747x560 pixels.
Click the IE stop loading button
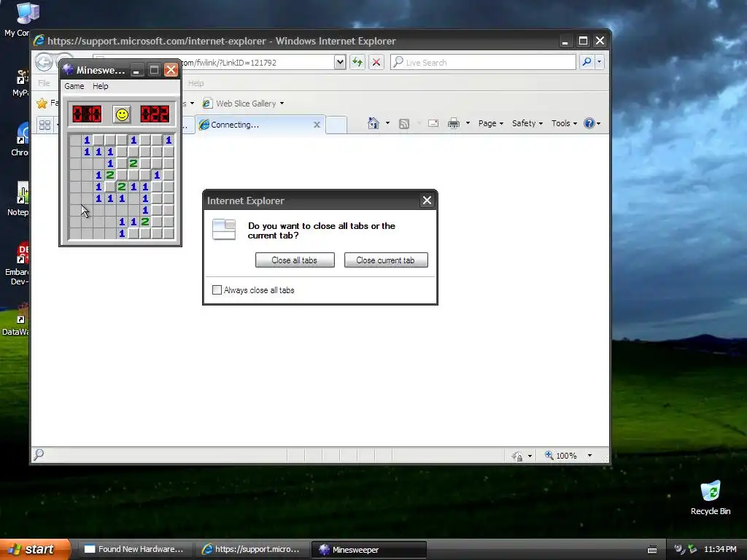(x=376, y=63)
